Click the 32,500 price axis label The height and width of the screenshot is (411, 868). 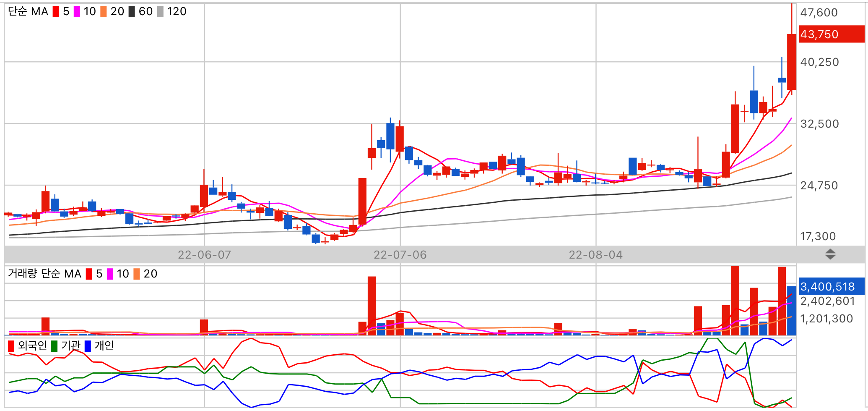[x=820, y=124]
